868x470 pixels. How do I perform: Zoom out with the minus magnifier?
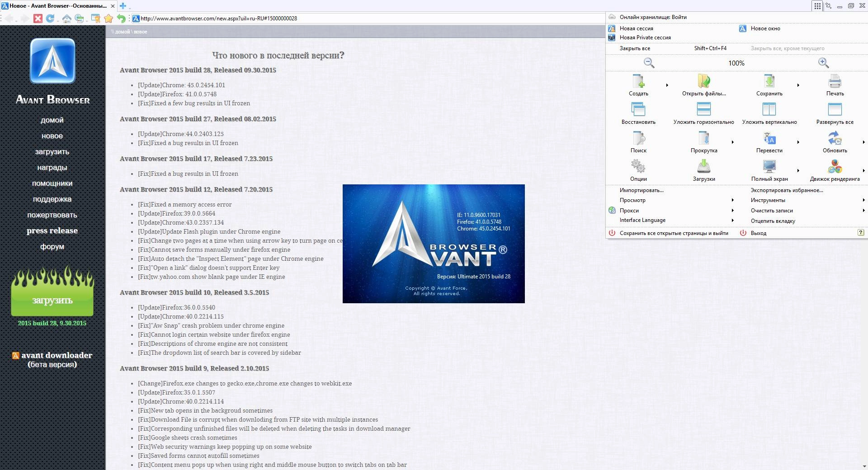point(649,63)
